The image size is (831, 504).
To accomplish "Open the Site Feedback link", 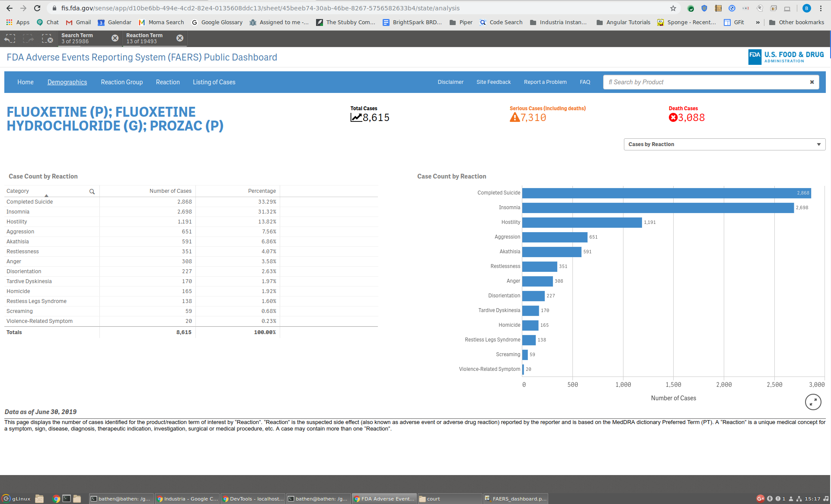I will coord(493,82).
